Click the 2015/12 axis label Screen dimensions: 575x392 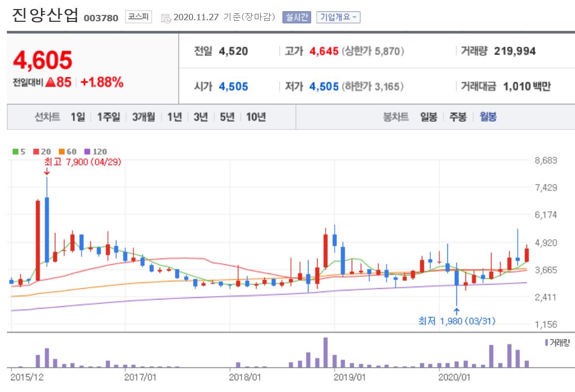(x=27, y=377)
